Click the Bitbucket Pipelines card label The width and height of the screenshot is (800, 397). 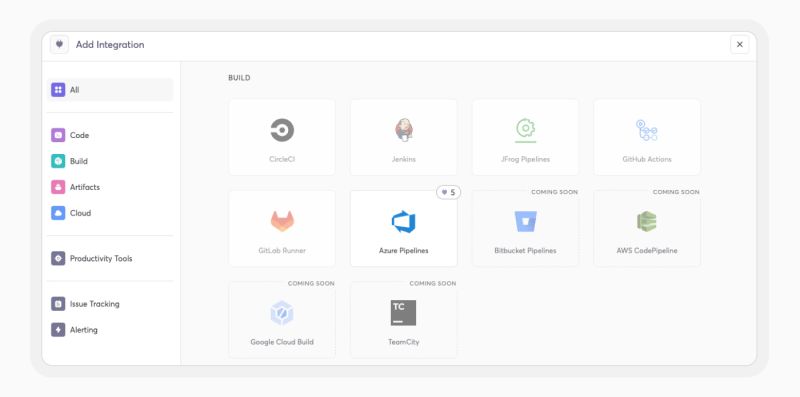click(x=526, y=251)
